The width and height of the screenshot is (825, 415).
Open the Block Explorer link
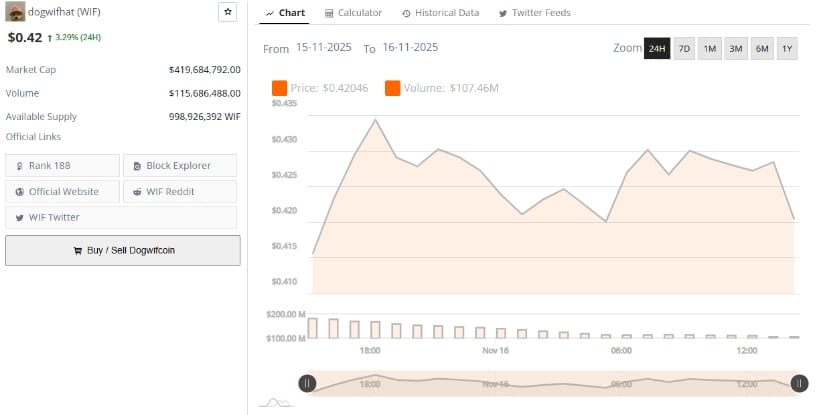click(180, 165)
